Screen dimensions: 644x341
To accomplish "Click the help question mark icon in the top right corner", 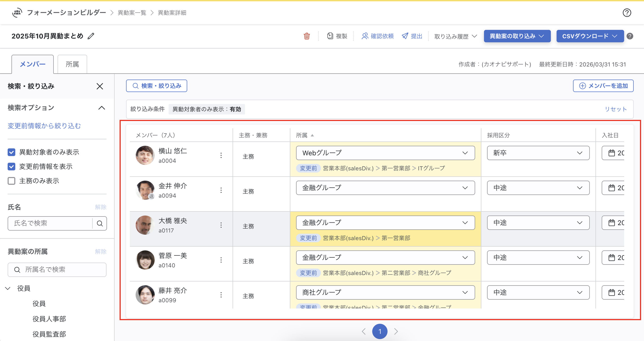I will (627, 13).
